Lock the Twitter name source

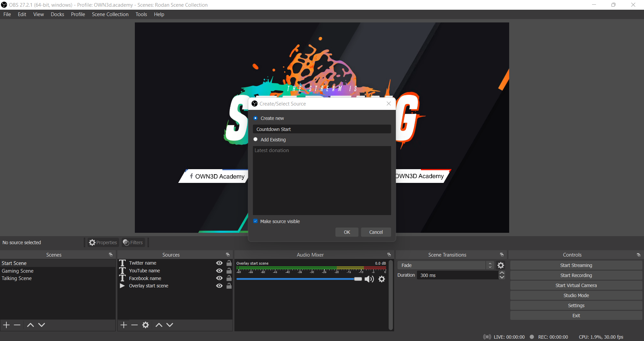(x=229, y=263)
